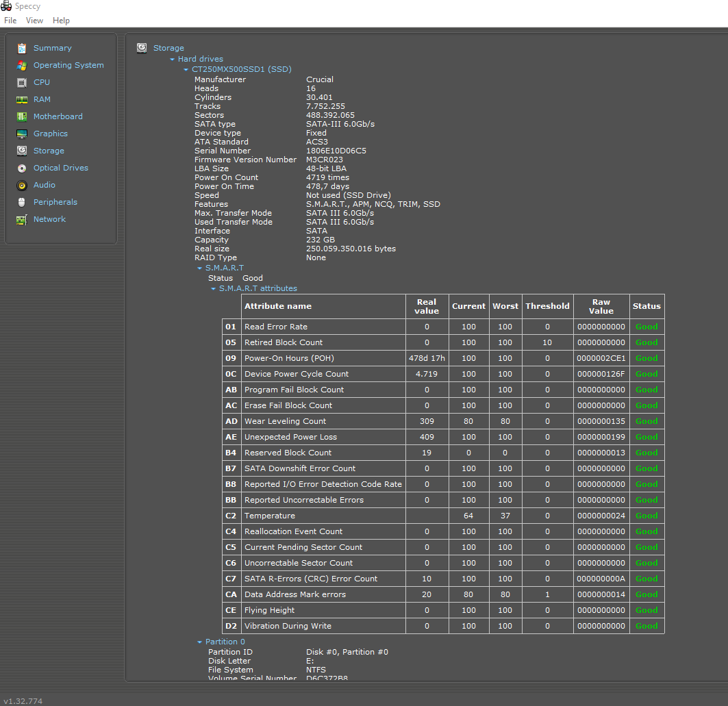
Task: Click the CPU chip icon
Action: pos(22,83)
